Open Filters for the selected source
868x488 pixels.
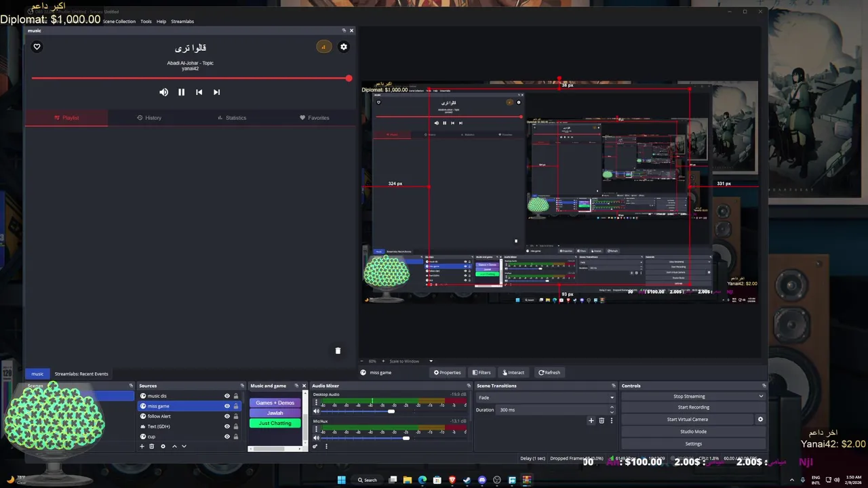[x=481, y=373]
